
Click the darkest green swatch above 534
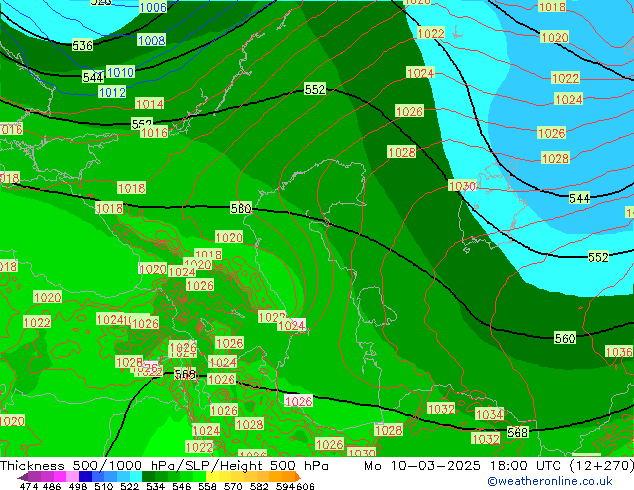click(x=148, y=477)
